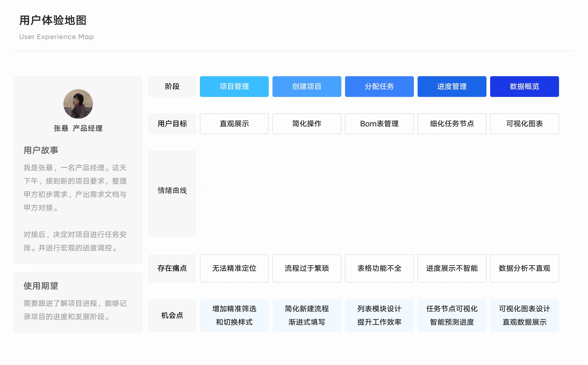This screenshot has height=365, width=588.
Task: Click the 进度管理 stage block
Action: click(x=451, y=86)
